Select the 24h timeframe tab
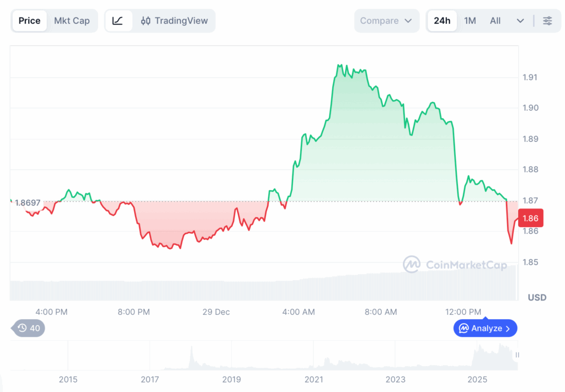Viewport: 565px width, 392px height. point(442,20)
